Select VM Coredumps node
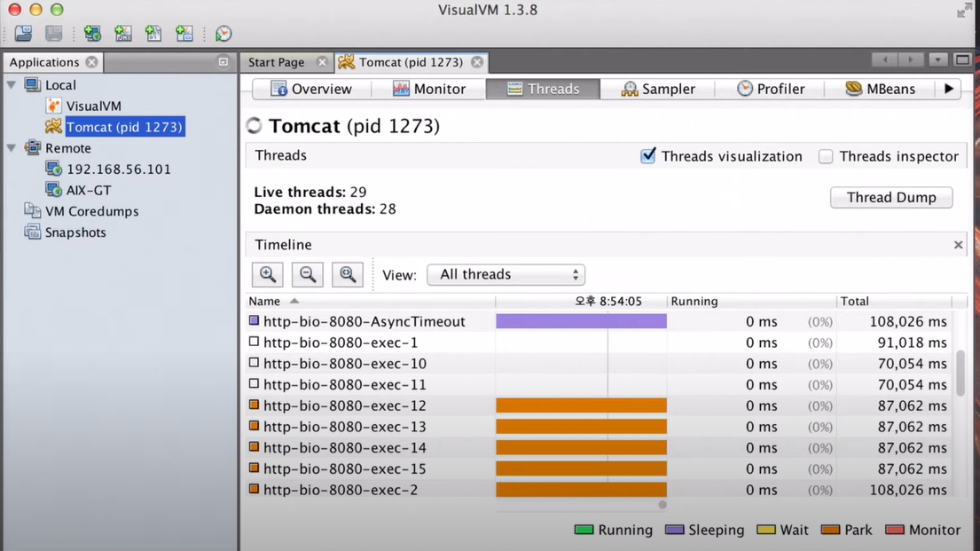The width and height of the screenshot is (980, 551). click(92, 211)
